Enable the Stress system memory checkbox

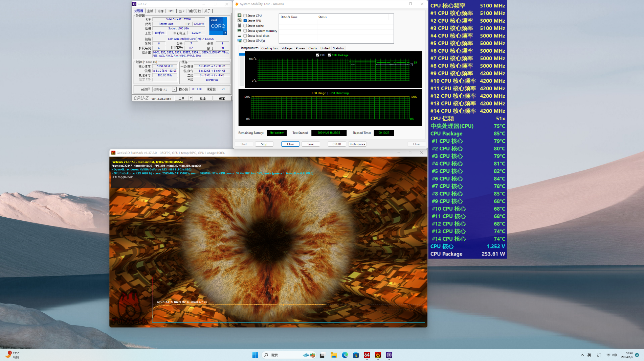pyautogui.click(x=245, y=31)
